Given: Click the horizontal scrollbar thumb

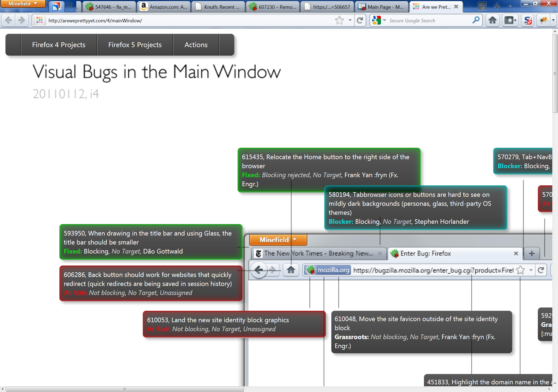Looking at the screenshot, I should click(x=125, y=389).
